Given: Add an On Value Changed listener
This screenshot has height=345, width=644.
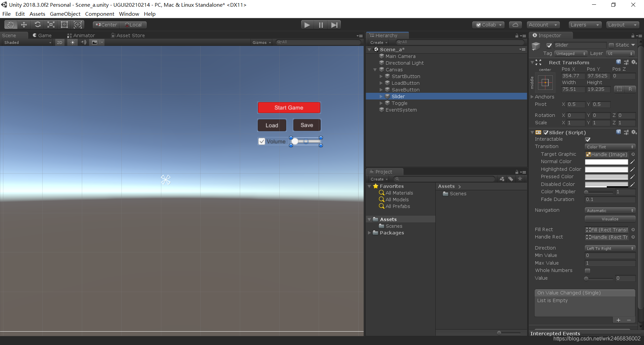Looking at the screenshot, I should point(619,320).
